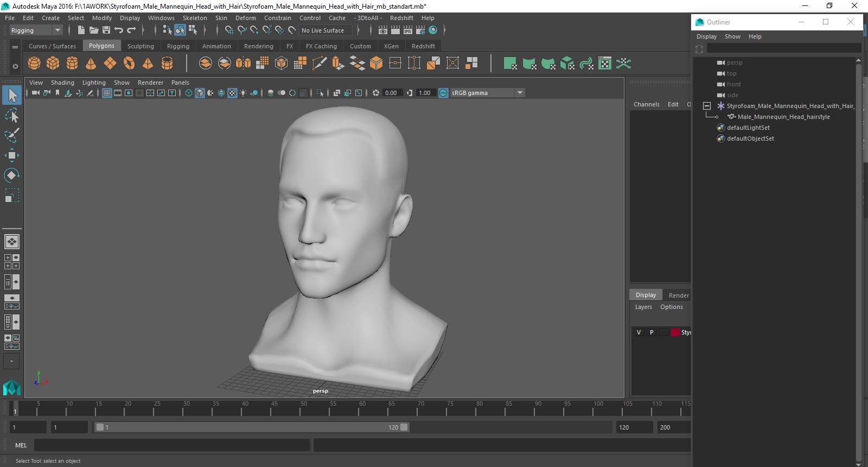This screenshot has height=467, width=868.
Task: Switch to the Sculpting shelf tab
Action: tap(141, 46)
